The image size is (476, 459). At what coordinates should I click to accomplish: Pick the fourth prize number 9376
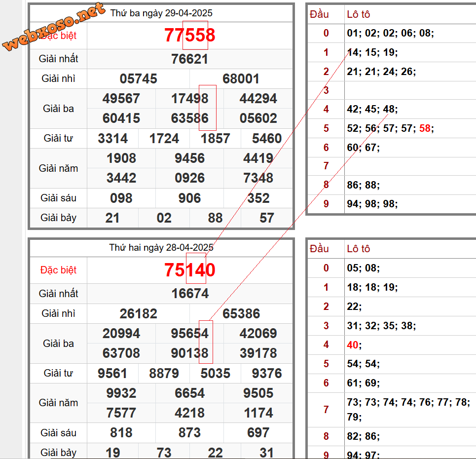(x=267, y=373)
